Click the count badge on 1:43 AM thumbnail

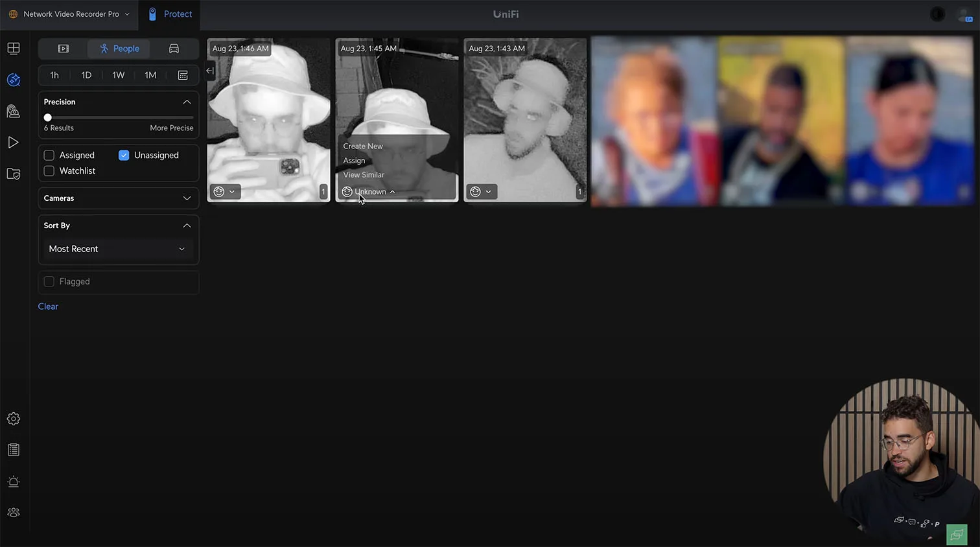point(579,192)
